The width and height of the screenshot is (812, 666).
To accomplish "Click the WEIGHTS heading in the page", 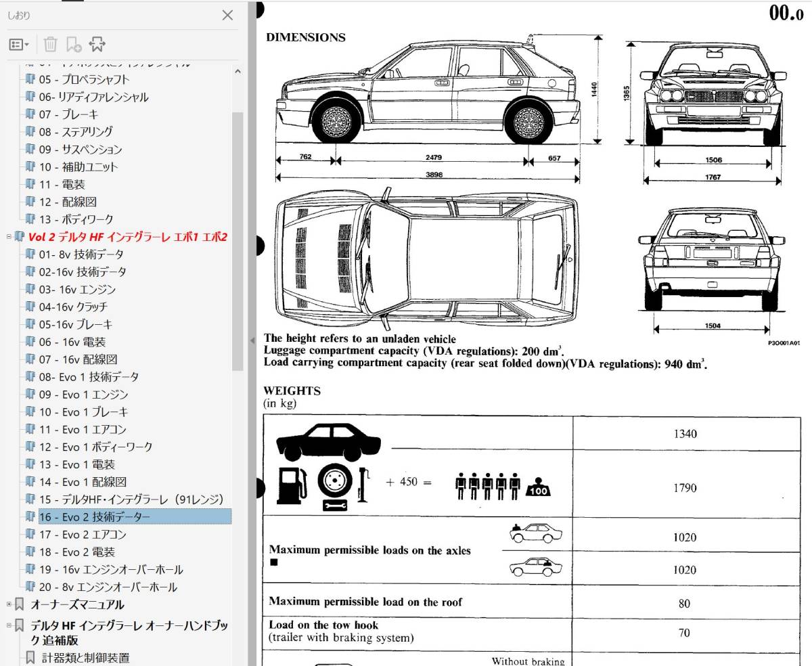I will (x=292, y=391).
